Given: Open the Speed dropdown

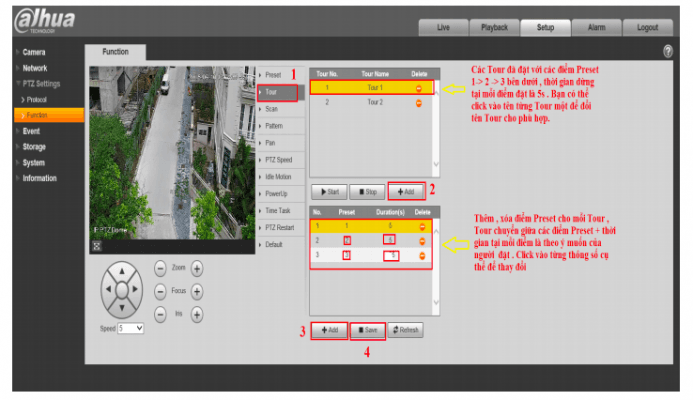Looking at the screenshot, I should [131, 327].
